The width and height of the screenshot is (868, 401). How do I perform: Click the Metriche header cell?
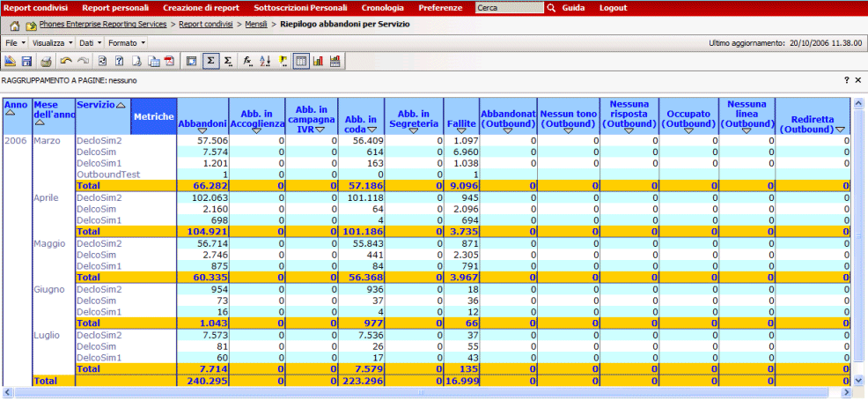click(154, 116)
